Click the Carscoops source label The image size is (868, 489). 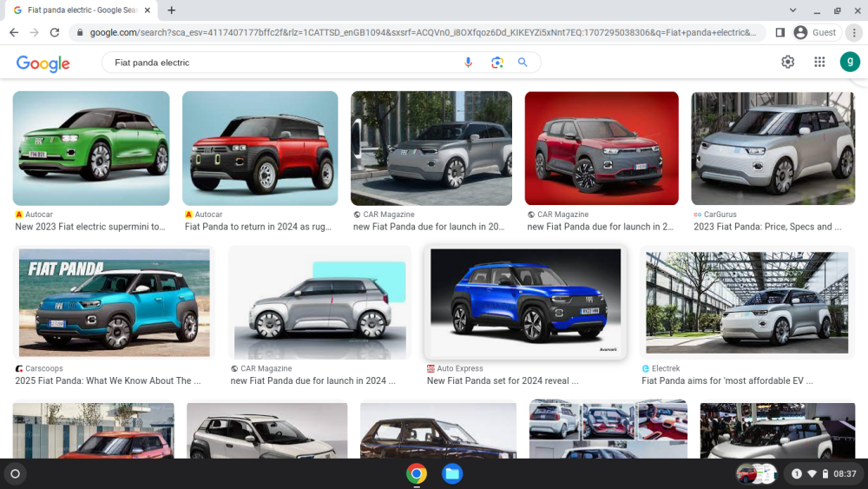tap(43, 368)
